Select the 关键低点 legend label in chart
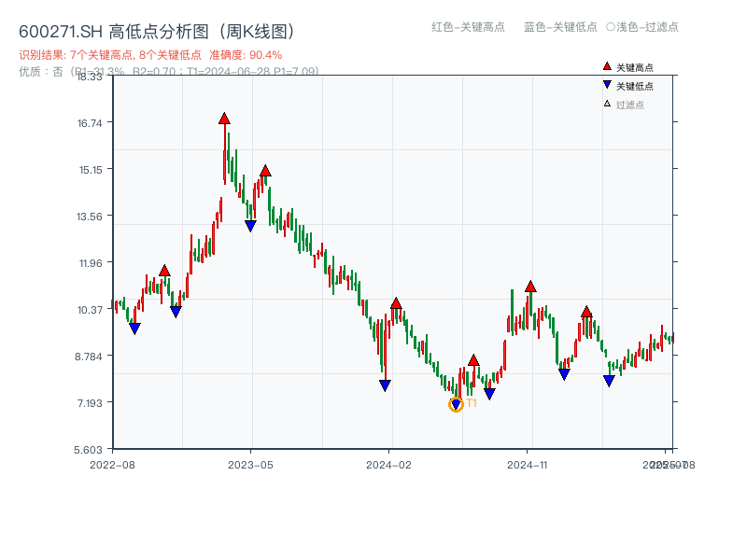The width and height of the screenshot is (747, 560). point(635,86)
